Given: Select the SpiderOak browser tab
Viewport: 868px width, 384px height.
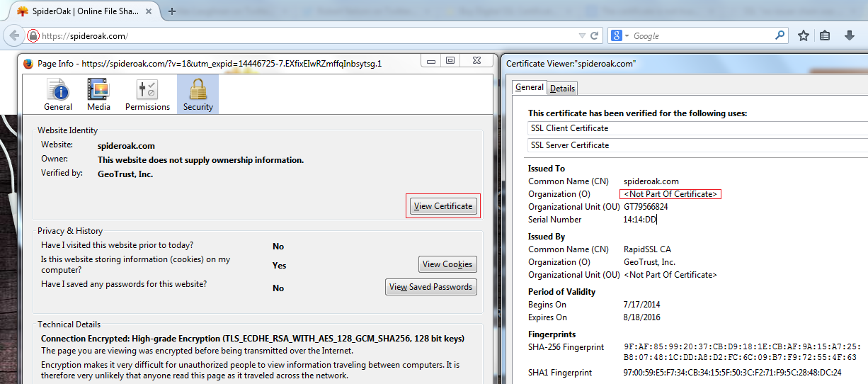Looking at the screenshot, I should click(x=86, y=11).
